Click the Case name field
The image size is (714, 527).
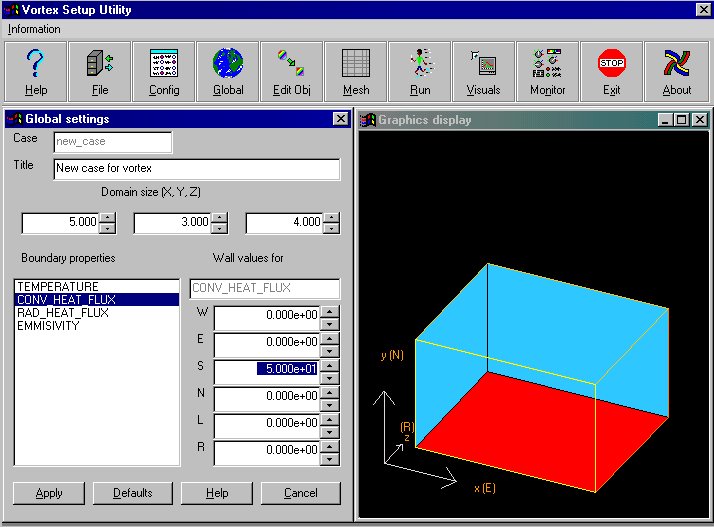(113, 142)
